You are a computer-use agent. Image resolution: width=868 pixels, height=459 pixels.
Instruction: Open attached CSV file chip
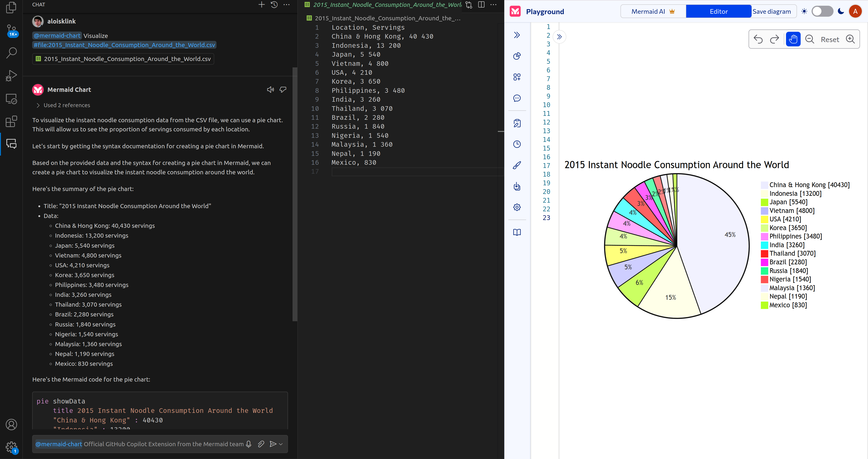(x=123, y=59)
